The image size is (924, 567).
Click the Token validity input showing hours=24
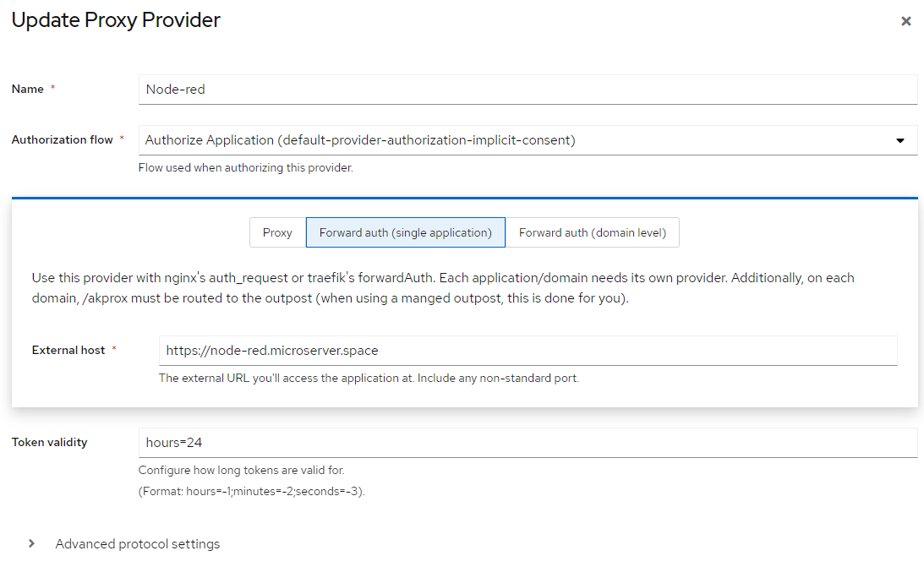pos(528,442)
